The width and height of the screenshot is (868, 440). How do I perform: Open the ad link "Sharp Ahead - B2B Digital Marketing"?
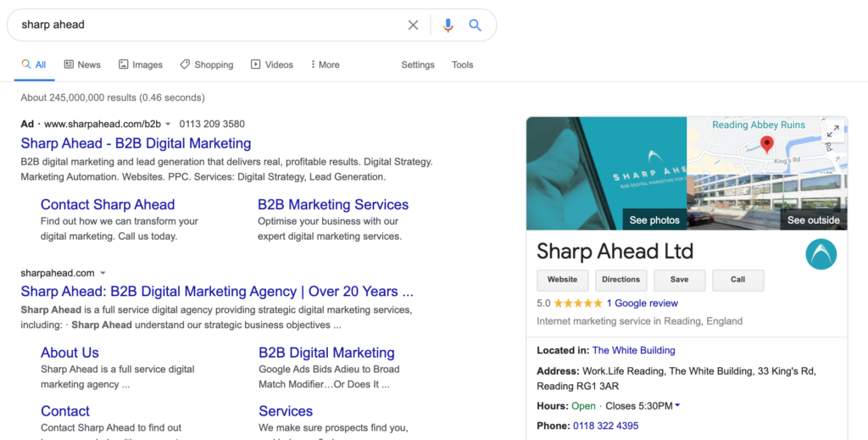pyautogui.click(x=136, y=143)
